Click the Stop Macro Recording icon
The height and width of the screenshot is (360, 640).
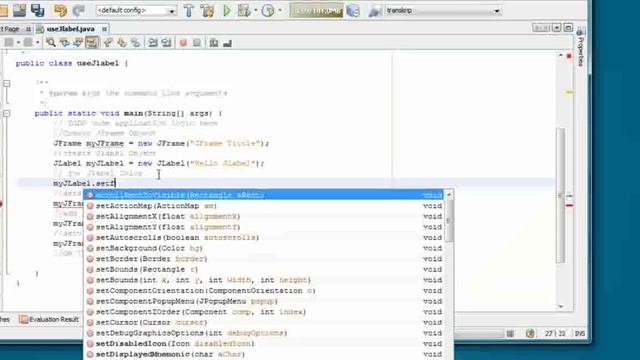[197, 43]
